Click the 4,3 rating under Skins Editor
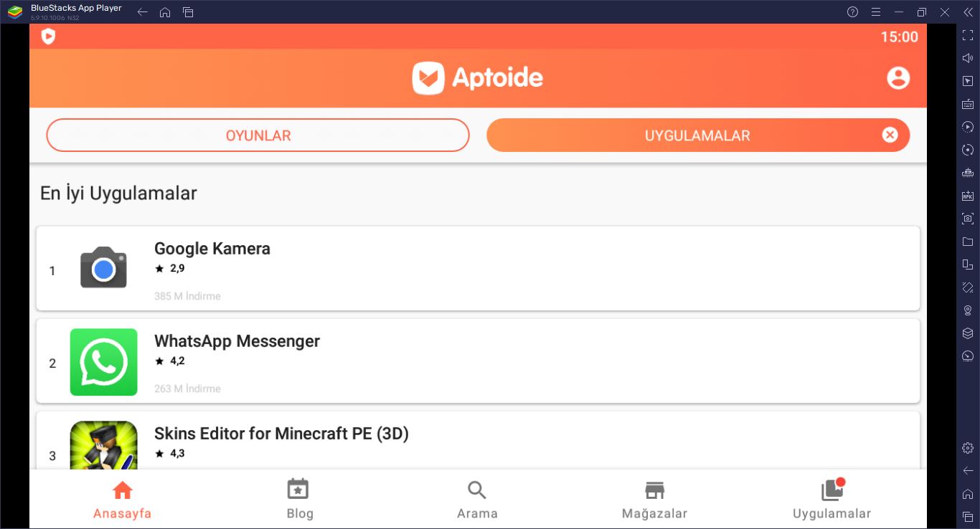 (x=170, y=453)
